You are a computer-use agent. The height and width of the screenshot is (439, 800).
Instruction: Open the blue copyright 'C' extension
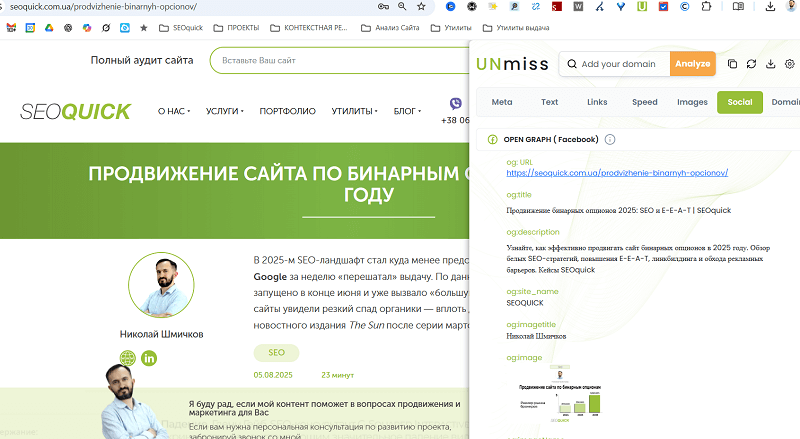click(685, 7)
